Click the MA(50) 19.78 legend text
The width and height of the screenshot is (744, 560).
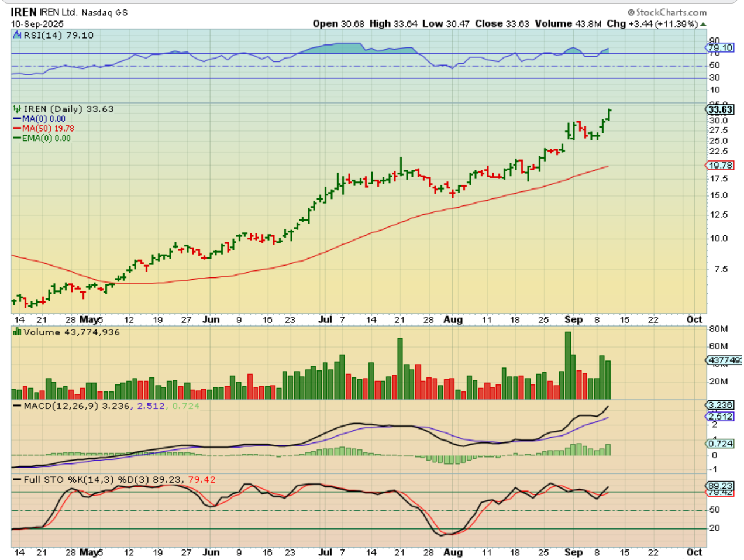click(48, 129)
